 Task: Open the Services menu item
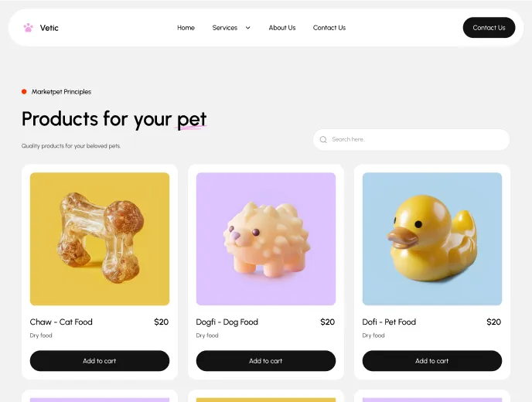pos(224,28)
